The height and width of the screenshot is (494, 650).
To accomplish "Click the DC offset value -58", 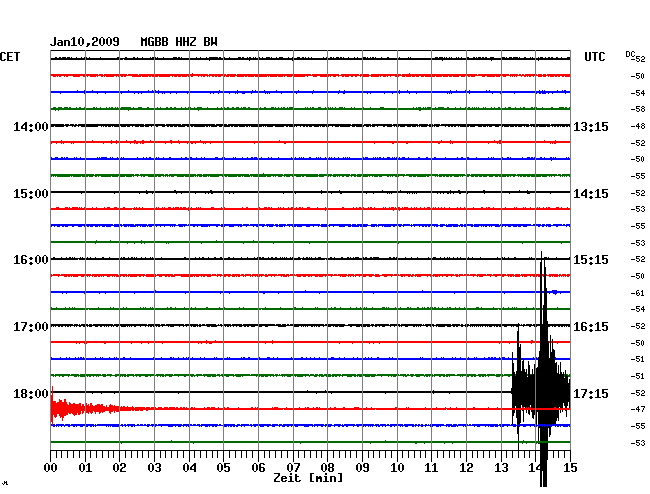I will [x=638, y=109].
